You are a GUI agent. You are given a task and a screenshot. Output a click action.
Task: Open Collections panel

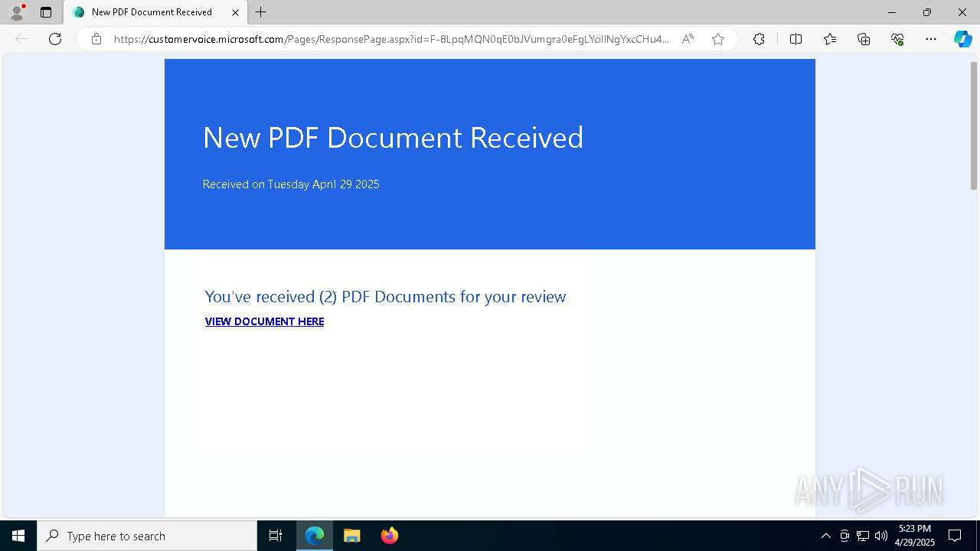pyautogui.click(x=864, y=39)
